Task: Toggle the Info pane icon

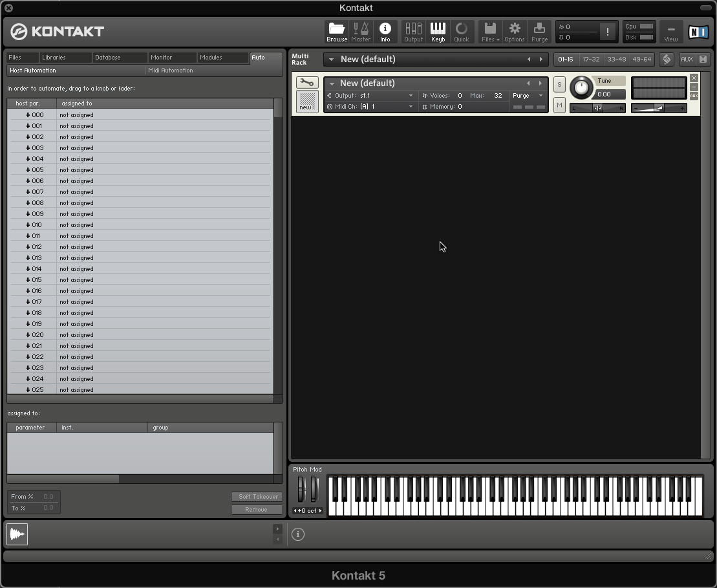Action: point(385,32)
